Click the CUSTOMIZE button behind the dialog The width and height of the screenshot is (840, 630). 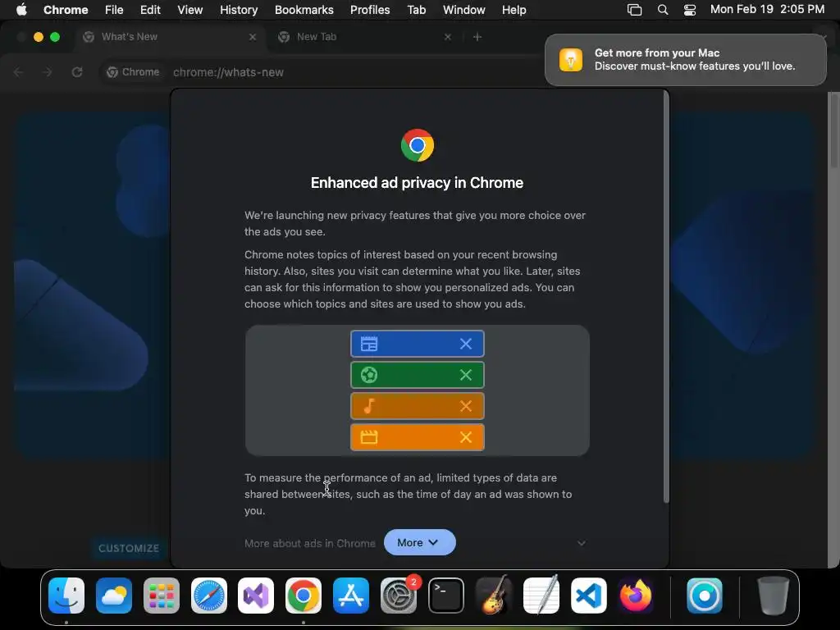(x=129, y=548)
